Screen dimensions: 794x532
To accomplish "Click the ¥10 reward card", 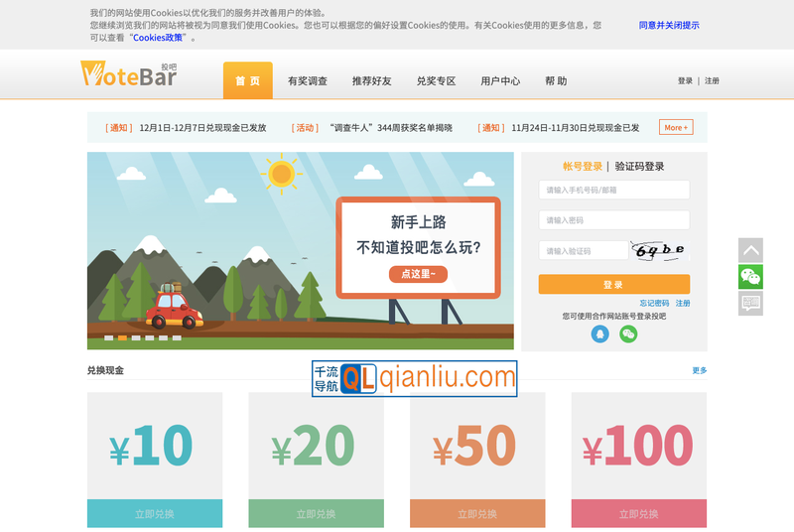I will pos(155,446).
